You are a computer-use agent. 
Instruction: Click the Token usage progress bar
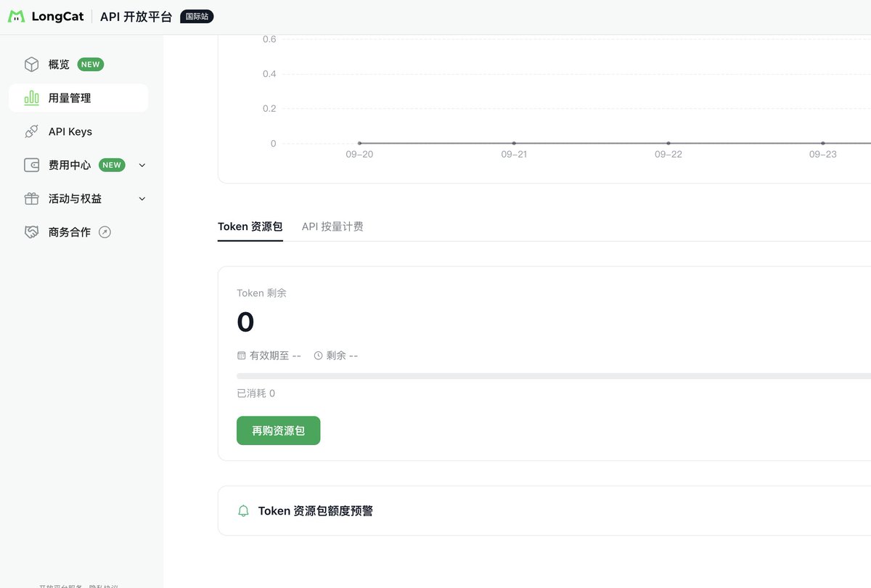554,376
